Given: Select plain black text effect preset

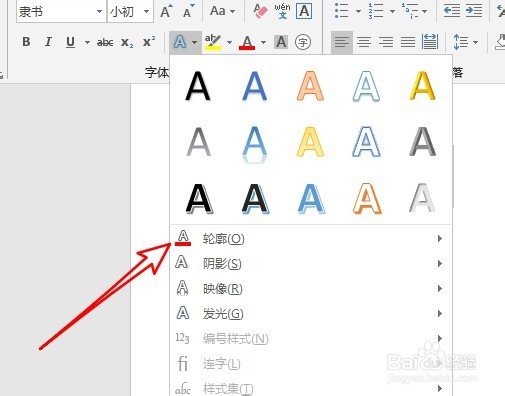Looking at the screenshot, I should point(198,86).
